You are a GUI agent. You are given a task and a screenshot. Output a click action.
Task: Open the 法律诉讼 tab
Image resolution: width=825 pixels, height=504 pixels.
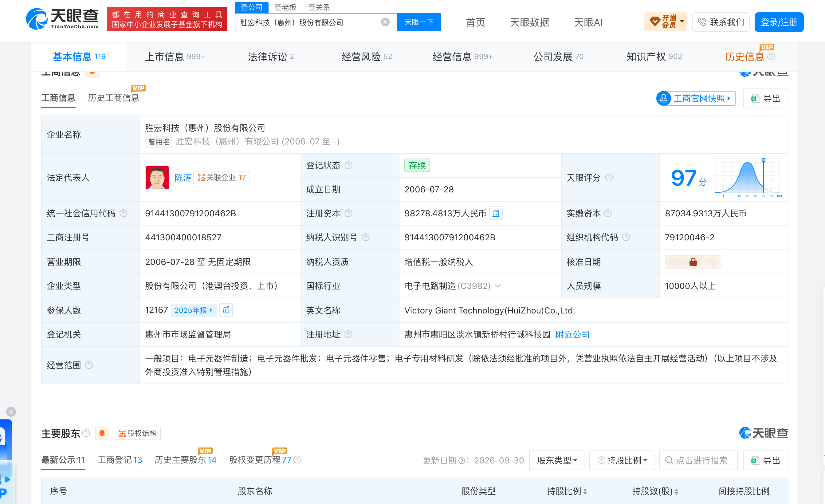271,57
